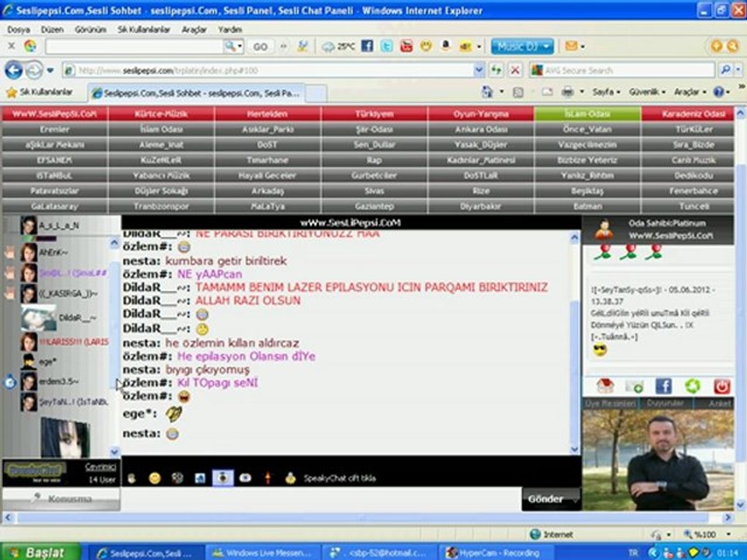Screen dimensions: 747x560
Task: Click the Çevrimiçi status link
Action: click(100, 467)
